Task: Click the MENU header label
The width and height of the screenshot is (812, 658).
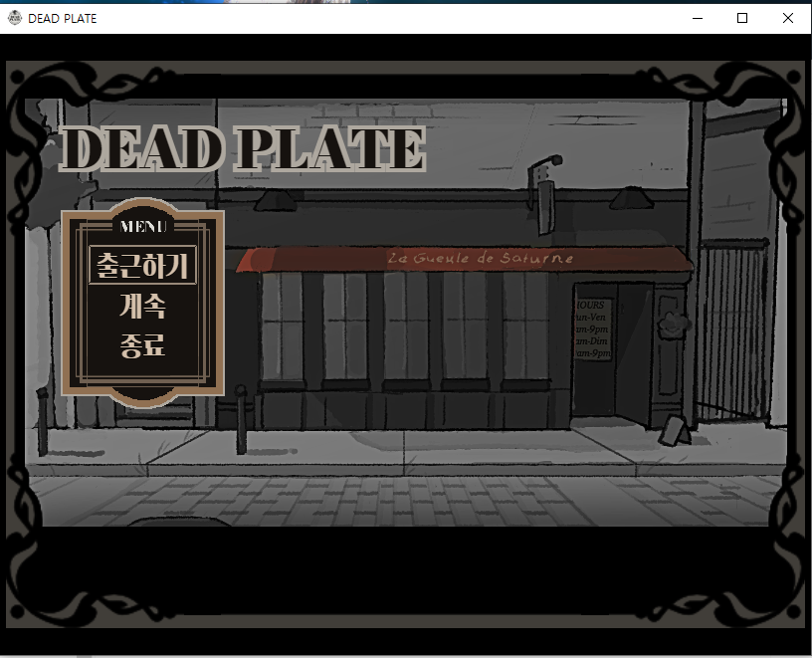Action: tap(143, 226)
